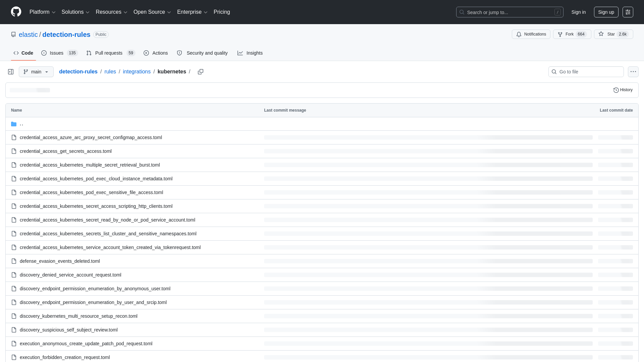Go to the rules breadcrumb link
Image resolution: width=644 pixels, height=362 pixels.
[x=110, y=72]
